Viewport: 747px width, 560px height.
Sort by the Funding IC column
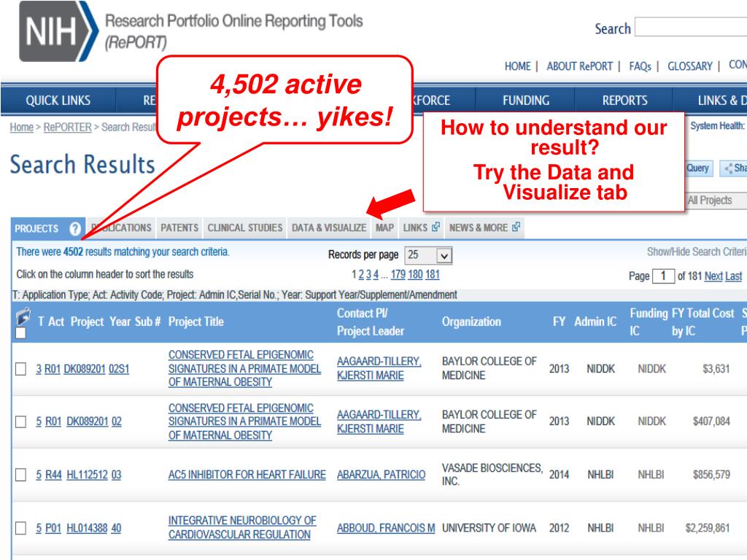(649, 322)
